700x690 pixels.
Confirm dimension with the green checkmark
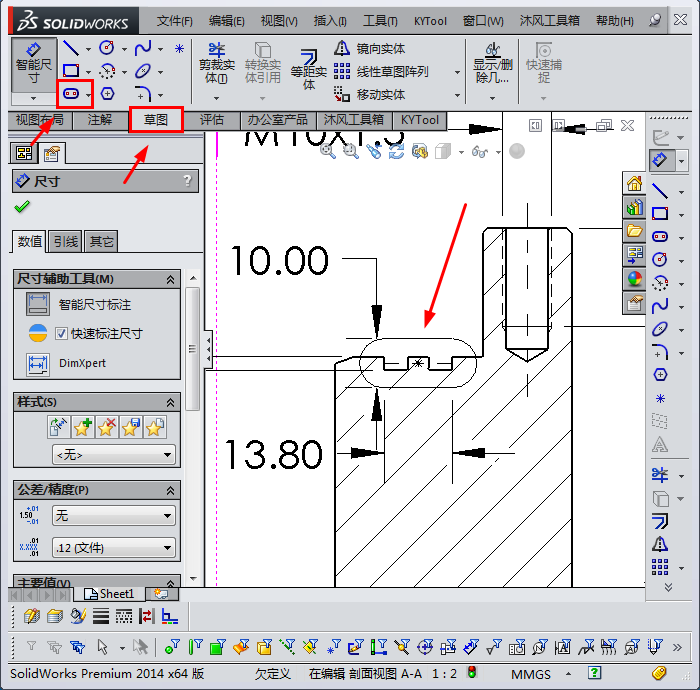pyautogui.click(x=22, y=207)
